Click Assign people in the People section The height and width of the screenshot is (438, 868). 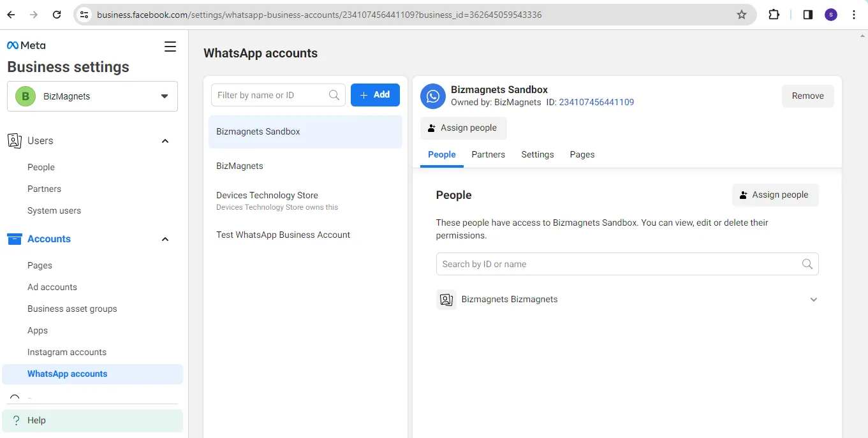pos(776,195)
